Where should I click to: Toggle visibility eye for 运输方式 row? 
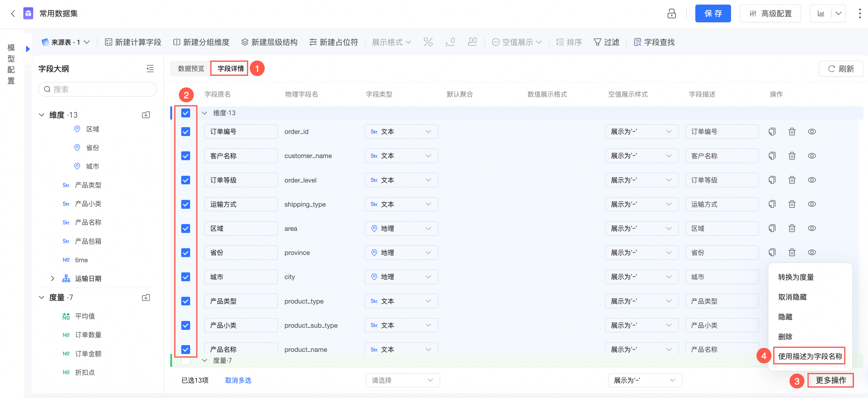pyautogui.click(x=811, y=204)
